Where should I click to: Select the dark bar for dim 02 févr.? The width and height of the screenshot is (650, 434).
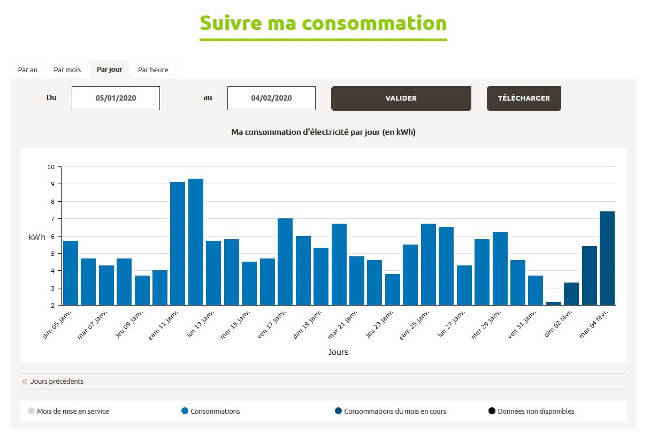(x=572, y=294)
